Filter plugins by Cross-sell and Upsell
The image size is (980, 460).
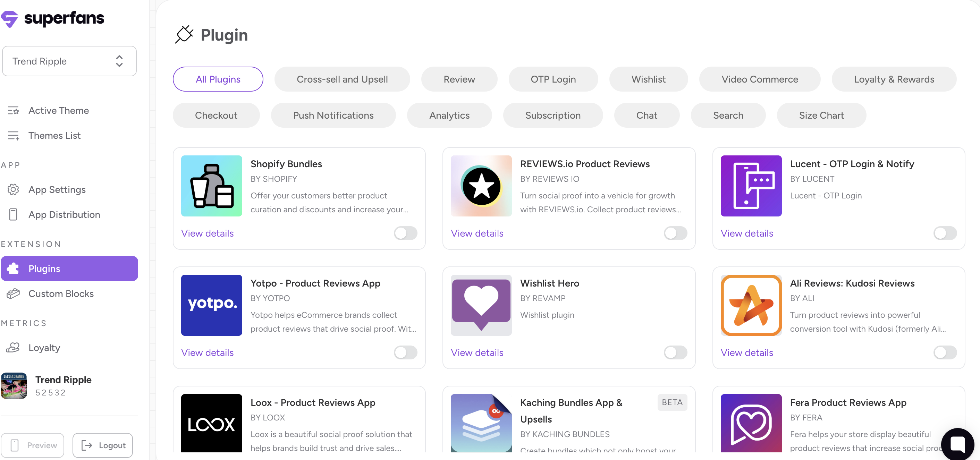pyautogui.click(x=341, y=79)
